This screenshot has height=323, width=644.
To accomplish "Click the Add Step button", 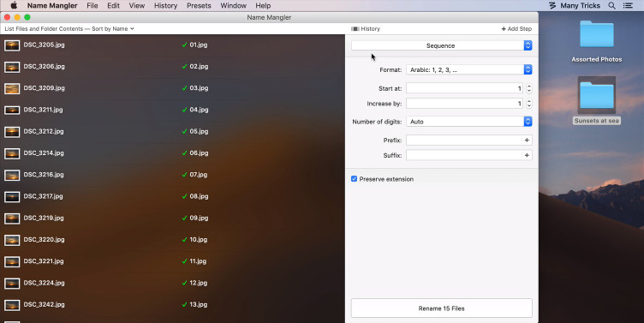I will (x=516, y=29).
